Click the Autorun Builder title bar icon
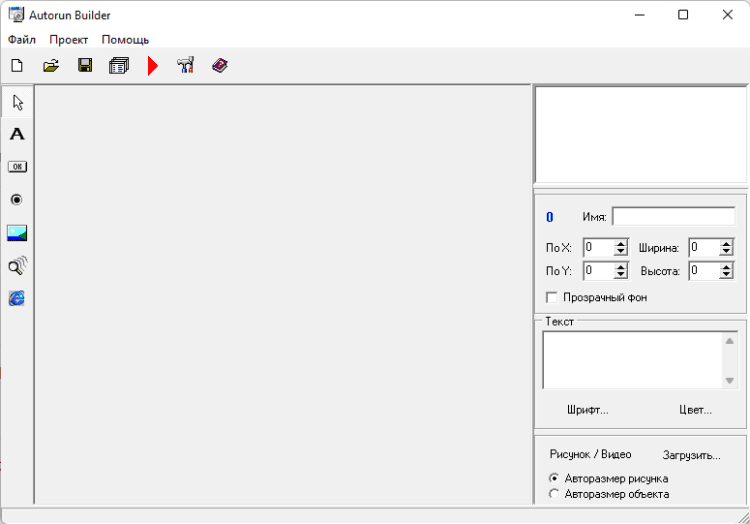Viewport: 750px width, 524px height. pos(16,14)
